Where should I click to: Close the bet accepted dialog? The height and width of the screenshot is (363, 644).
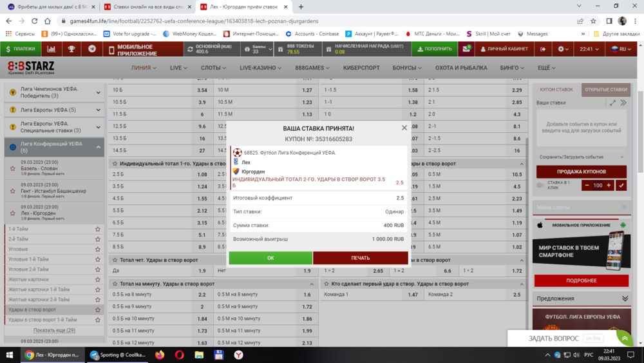(x=404, y=128)
